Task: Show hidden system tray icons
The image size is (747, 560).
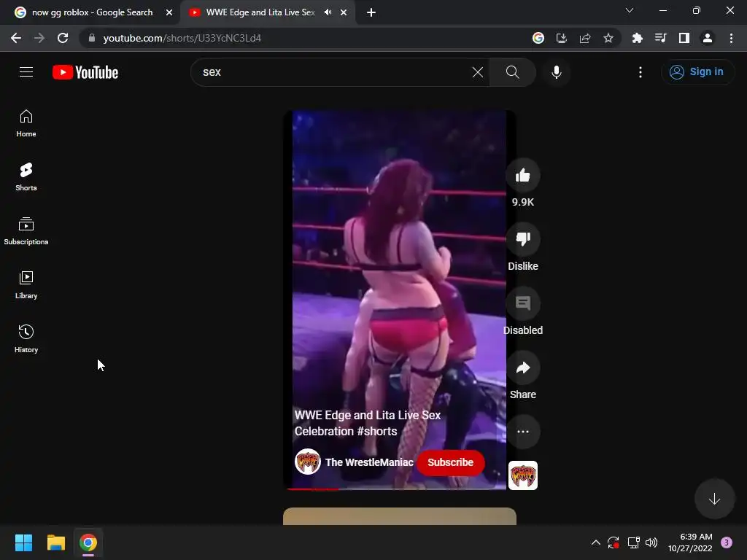Action: (x=595, y=542)
